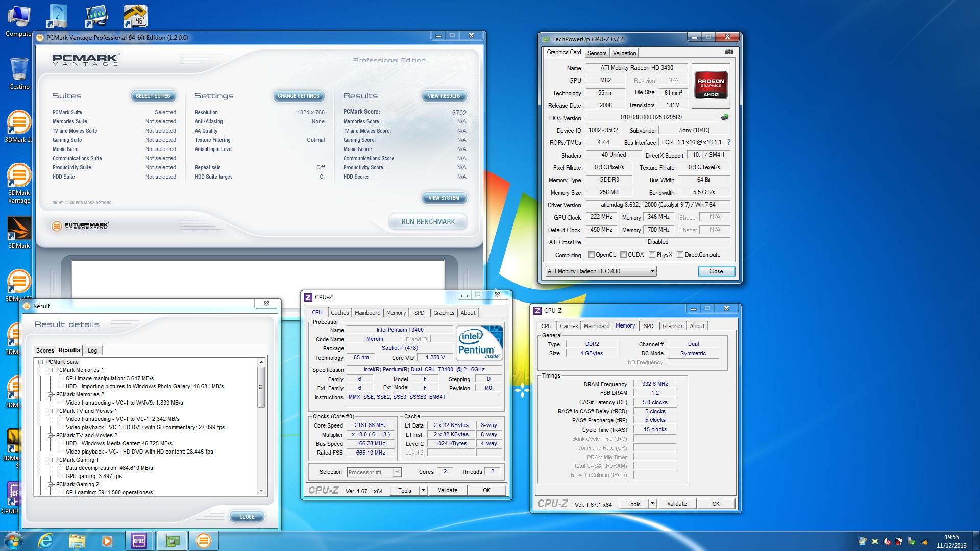Switch to the PCMark Vantage taskbar button
The image size is (980, 551).
point(203,541)
